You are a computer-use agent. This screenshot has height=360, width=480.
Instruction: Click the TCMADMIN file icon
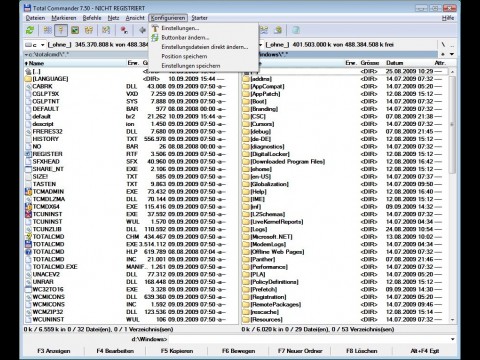pos(28,192)
